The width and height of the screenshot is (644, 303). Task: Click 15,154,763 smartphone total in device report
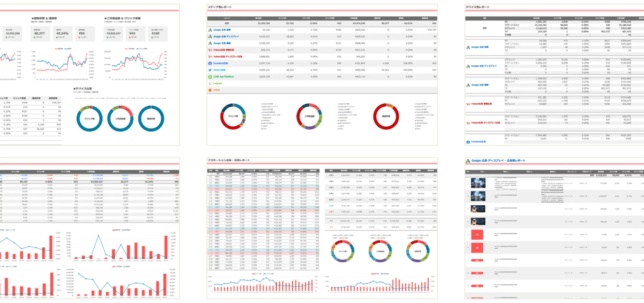click(x=540, y=25)
